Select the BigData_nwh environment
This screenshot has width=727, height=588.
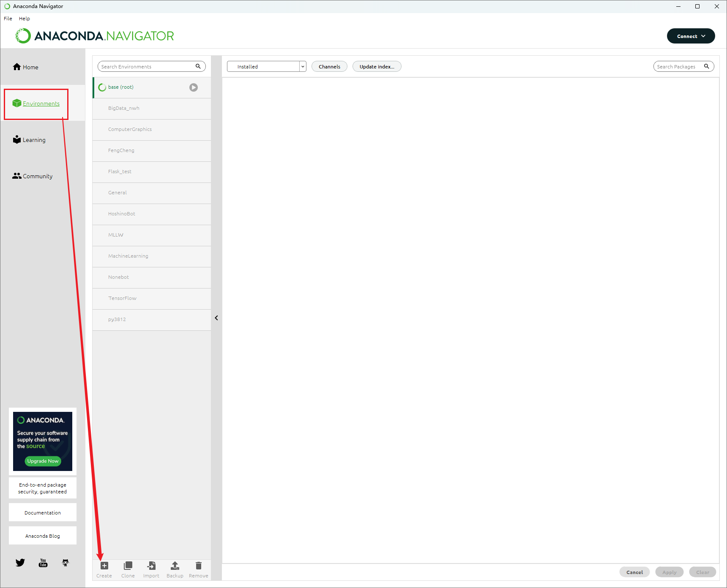(x=152, y=109)
